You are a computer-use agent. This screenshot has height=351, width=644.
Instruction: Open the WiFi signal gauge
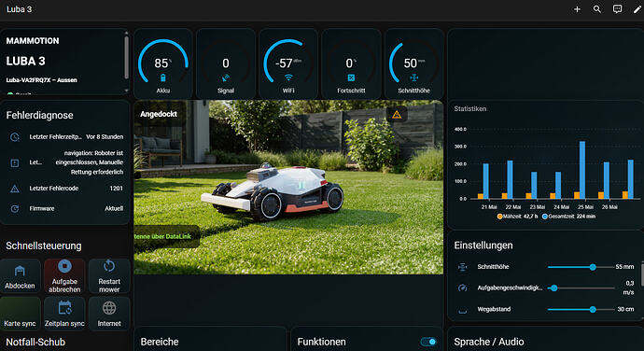(288, 63)
